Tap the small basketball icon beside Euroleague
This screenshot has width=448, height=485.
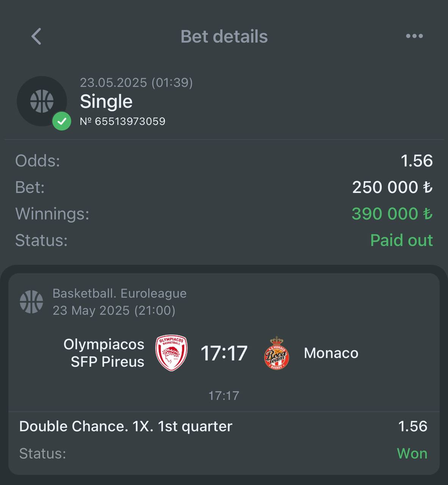(x=31, y=302)
